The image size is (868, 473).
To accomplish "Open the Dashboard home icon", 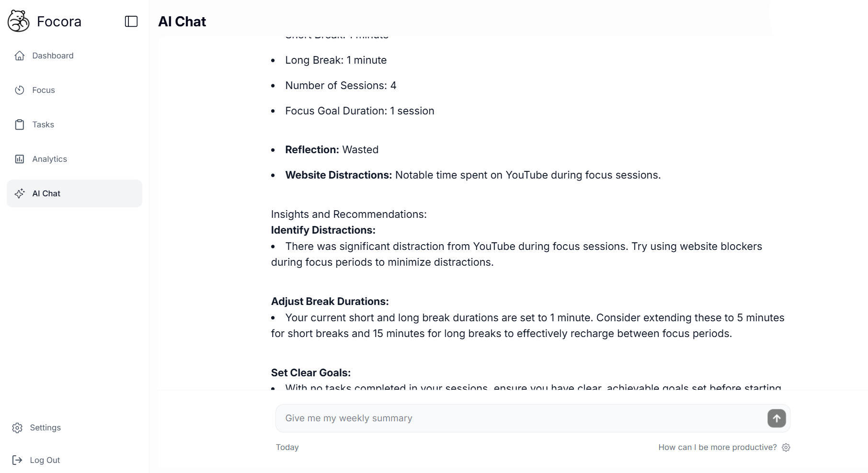I will [20, 56].
